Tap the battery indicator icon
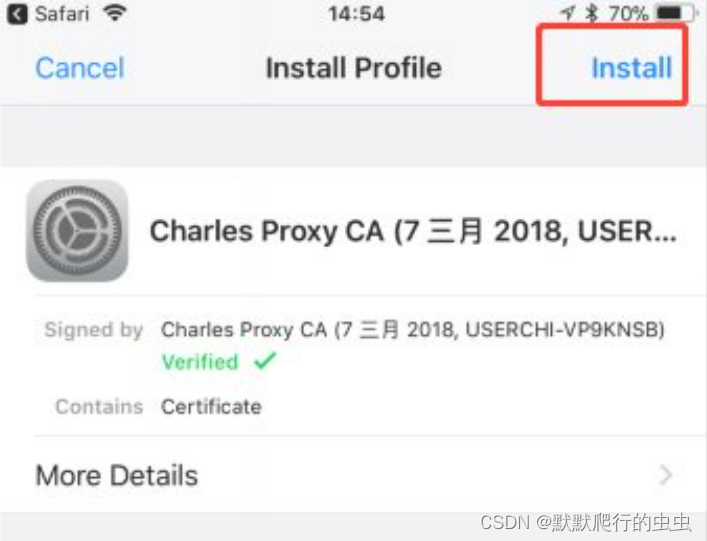707x541 pixels. pos(675,14)
